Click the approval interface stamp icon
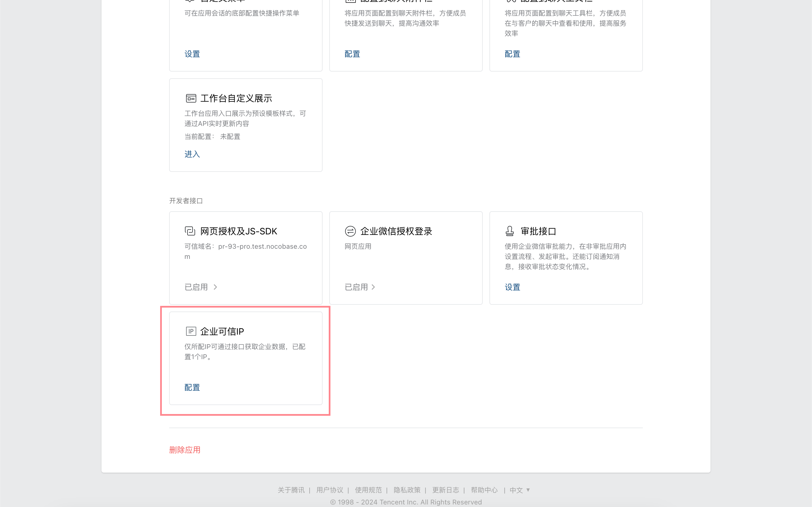 pos(510,231)
